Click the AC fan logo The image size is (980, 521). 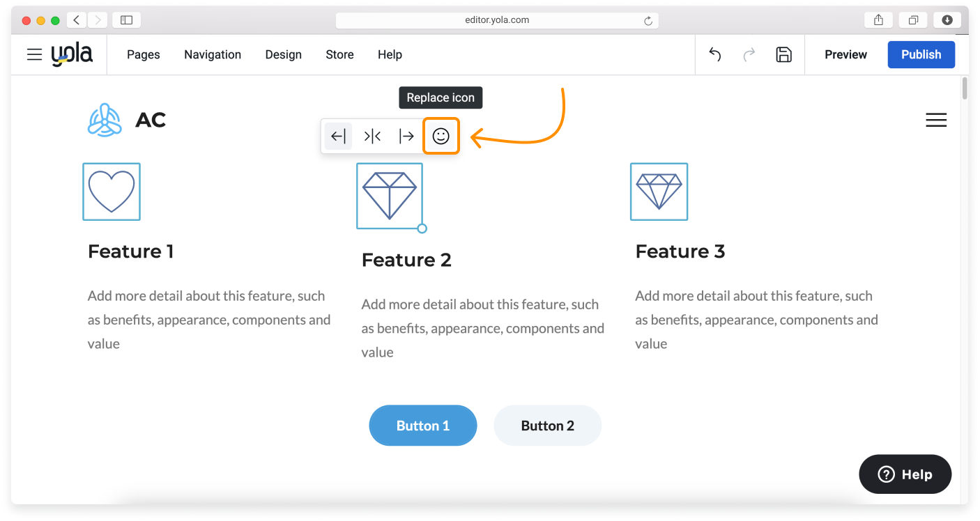tap(105, 120)
